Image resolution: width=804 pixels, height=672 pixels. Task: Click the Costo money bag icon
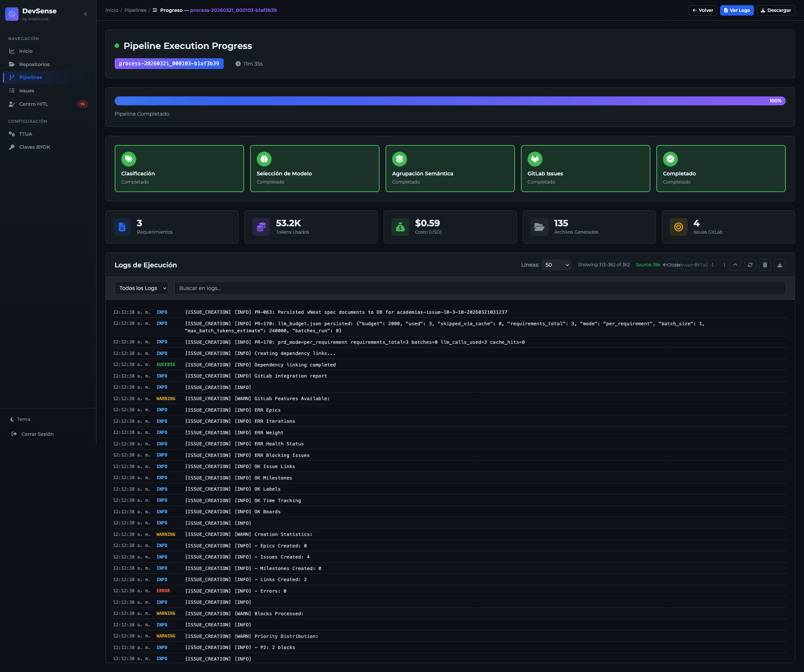[x=400, y=227]
